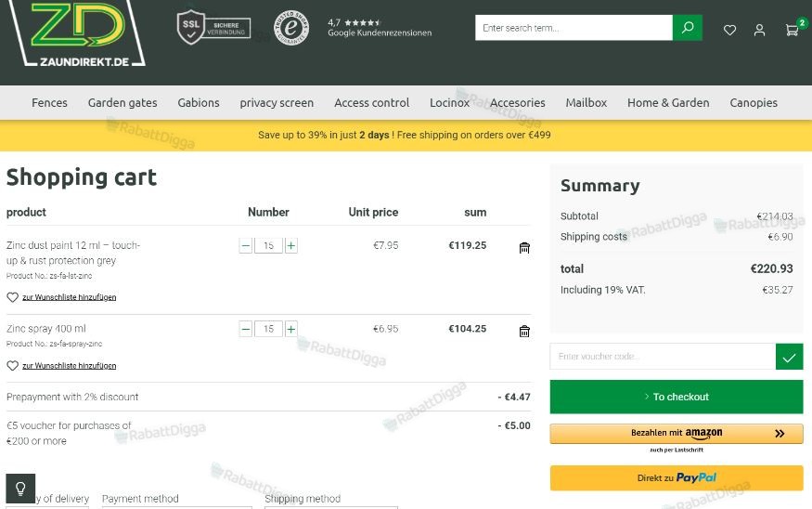Click heart icon under Zinc dust paint
812x509 pixels.
(12, 297)
